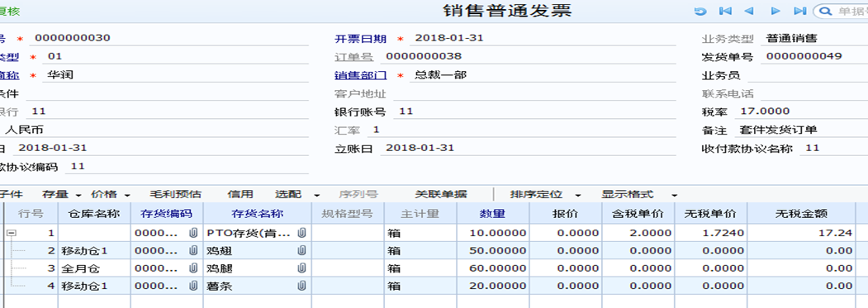Click the 订单号 field 0000000038
Image resolution: width=868 pixels, height=308 pixels.
pos(528,56)
